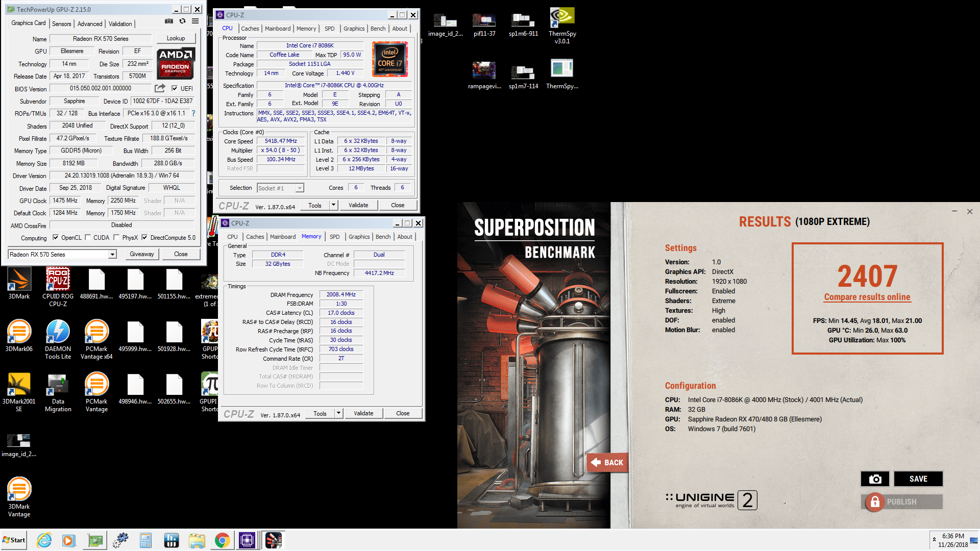Click the PUBLISH button in Superposition
Screen dimensions: 980x551
coord(902,502)
